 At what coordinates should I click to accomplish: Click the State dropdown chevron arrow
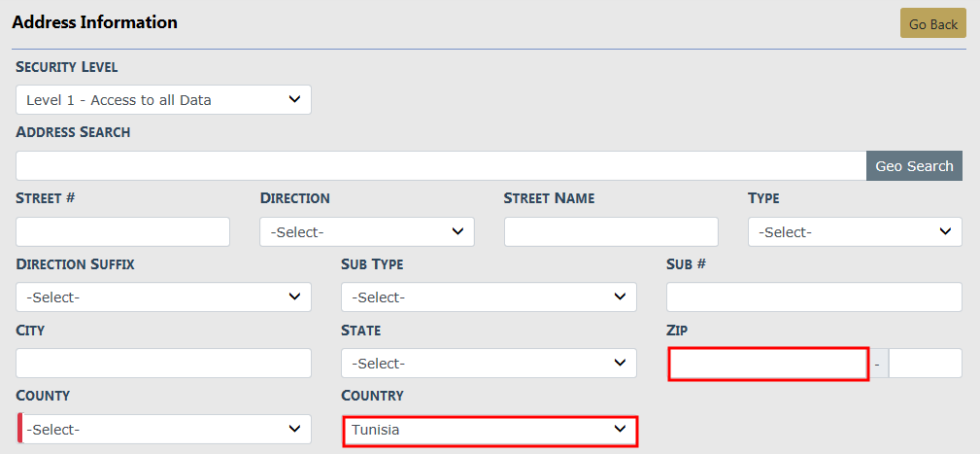pos(619,363)
